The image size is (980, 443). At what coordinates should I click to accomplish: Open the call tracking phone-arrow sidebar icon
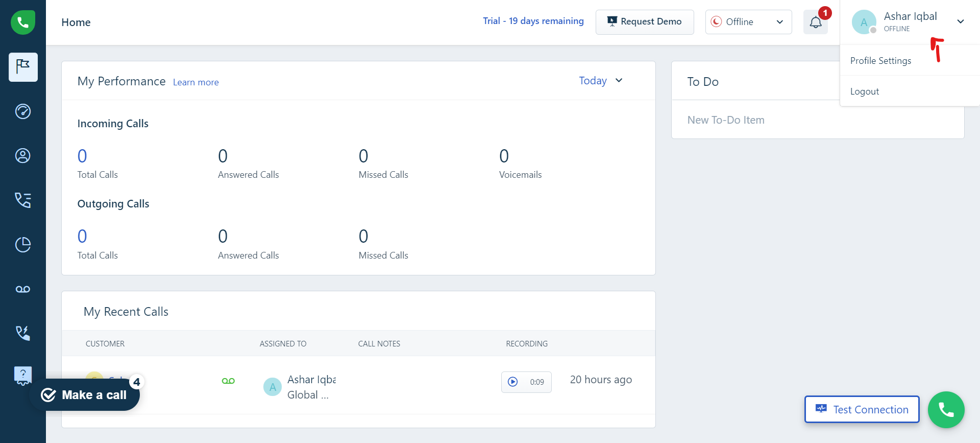(x=23, y=333)
